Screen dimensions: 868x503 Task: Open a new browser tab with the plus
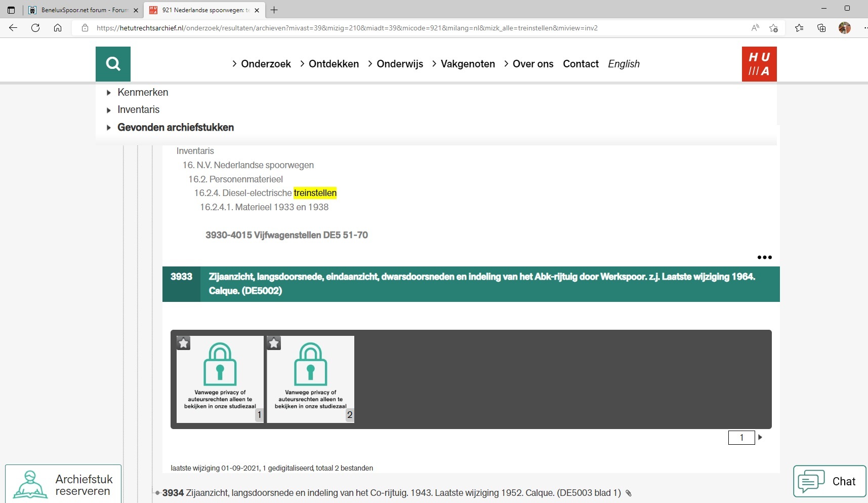tap(274, 10)
